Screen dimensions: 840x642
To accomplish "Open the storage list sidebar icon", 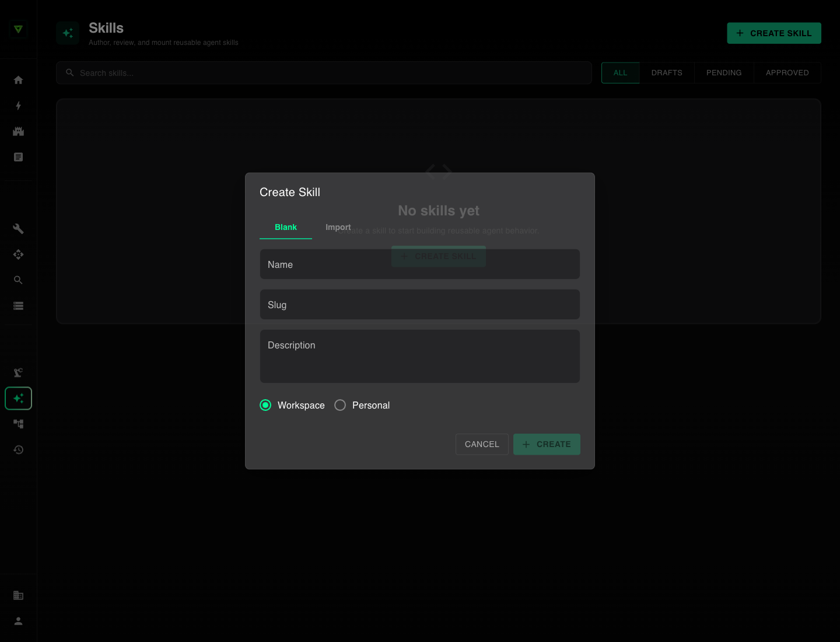I will [18, 306].
